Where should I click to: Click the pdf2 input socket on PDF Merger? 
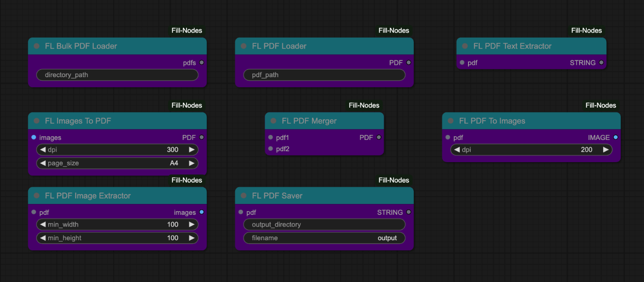tap(271, 148)
